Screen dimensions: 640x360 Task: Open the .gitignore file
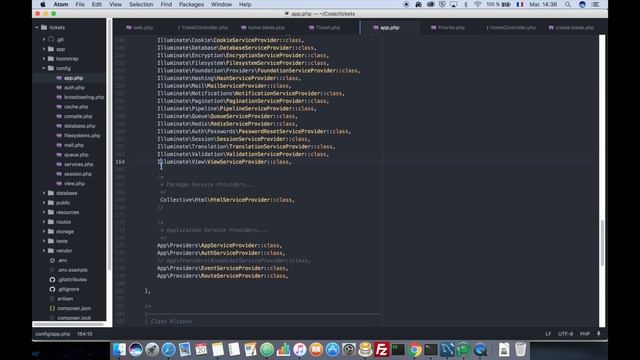[x=69, y=289]
